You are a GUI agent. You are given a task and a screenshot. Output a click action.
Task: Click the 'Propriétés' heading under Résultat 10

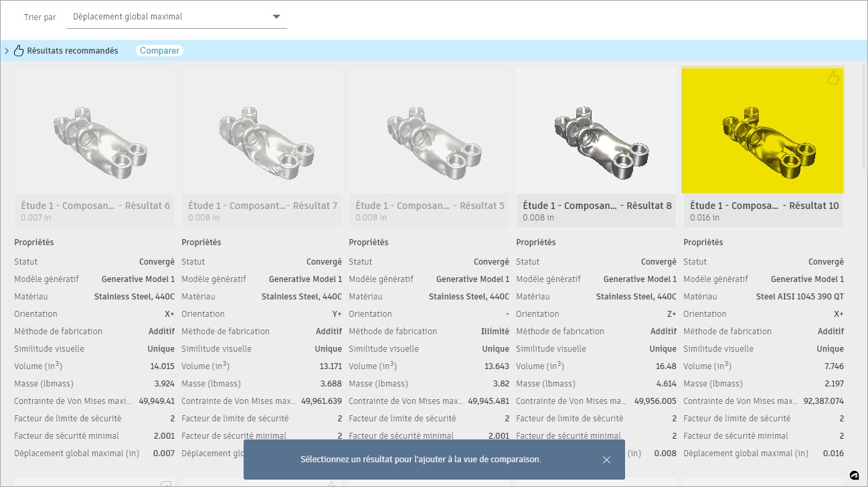703,242
